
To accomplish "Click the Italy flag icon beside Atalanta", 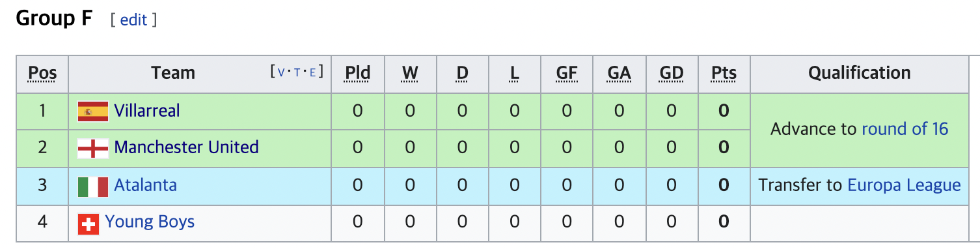I will [93, 186].
